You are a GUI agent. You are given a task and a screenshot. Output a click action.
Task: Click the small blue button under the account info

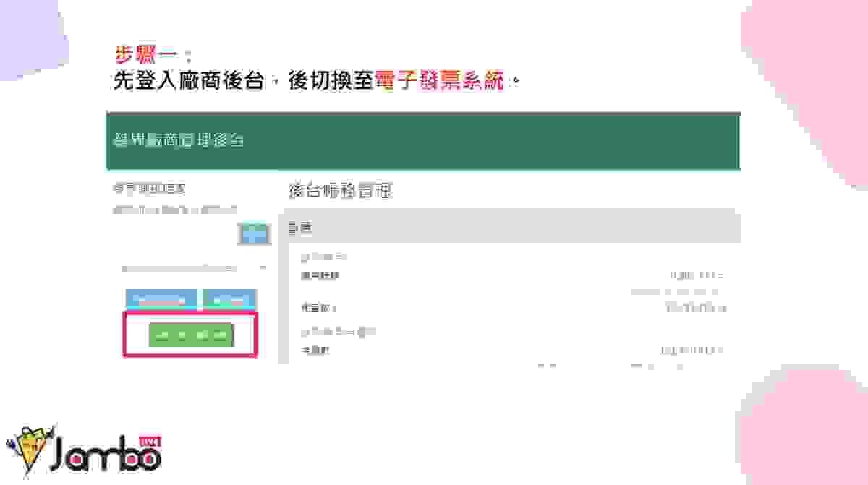click(253, 233)
